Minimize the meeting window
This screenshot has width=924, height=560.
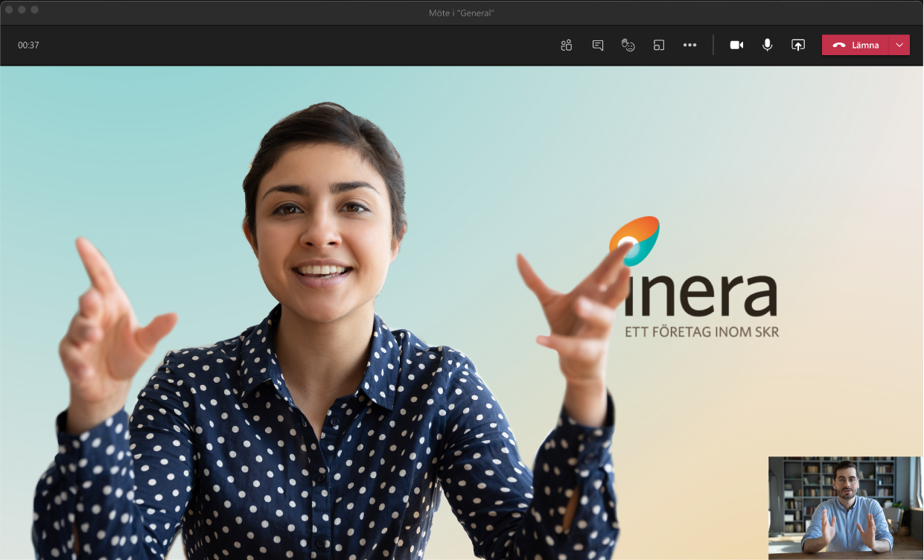[x=22, y=10]
